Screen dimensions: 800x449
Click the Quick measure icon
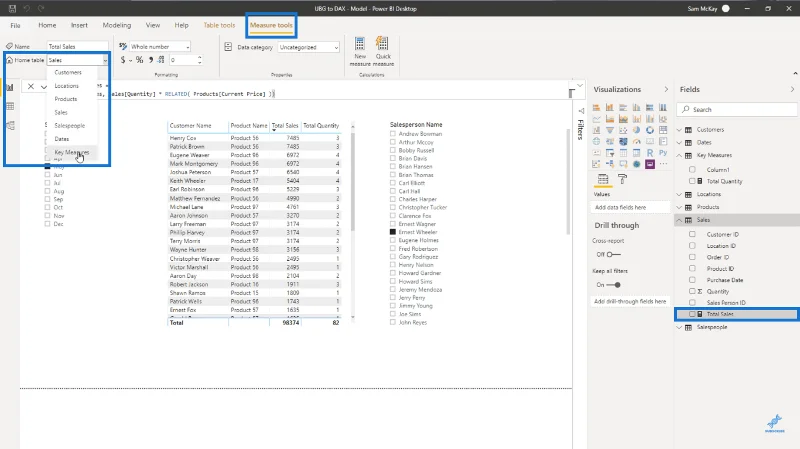click(x=382, y=43)
